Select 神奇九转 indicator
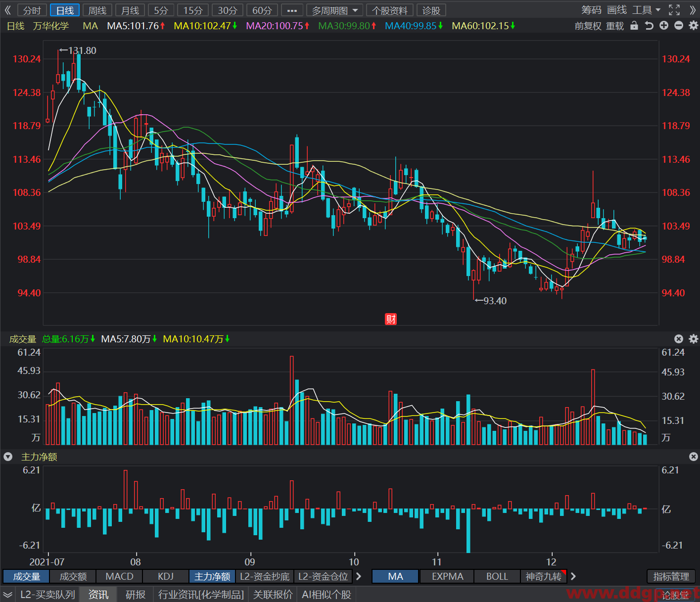Image resolution: width=700 pixels, height=602 pixels. click(x=544, y=576)
